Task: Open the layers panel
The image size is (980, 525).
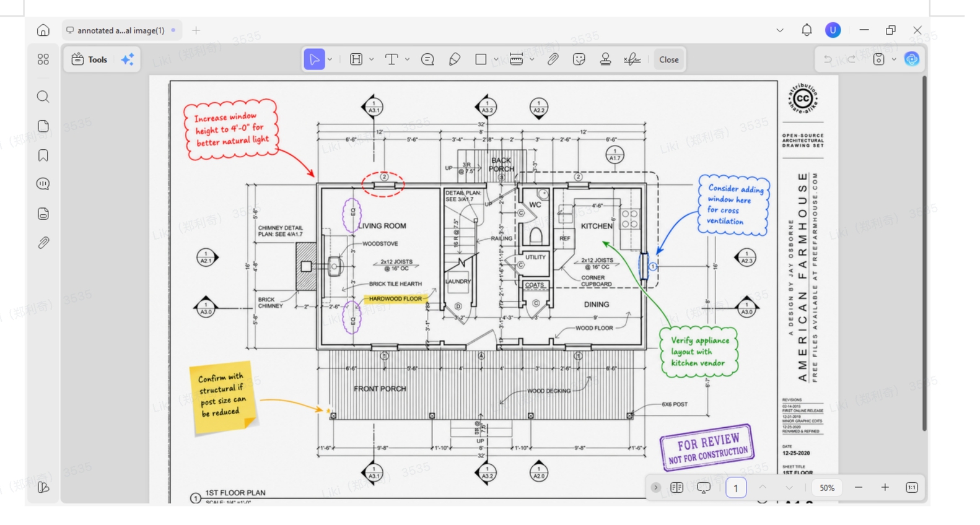Action: [43, 487]
